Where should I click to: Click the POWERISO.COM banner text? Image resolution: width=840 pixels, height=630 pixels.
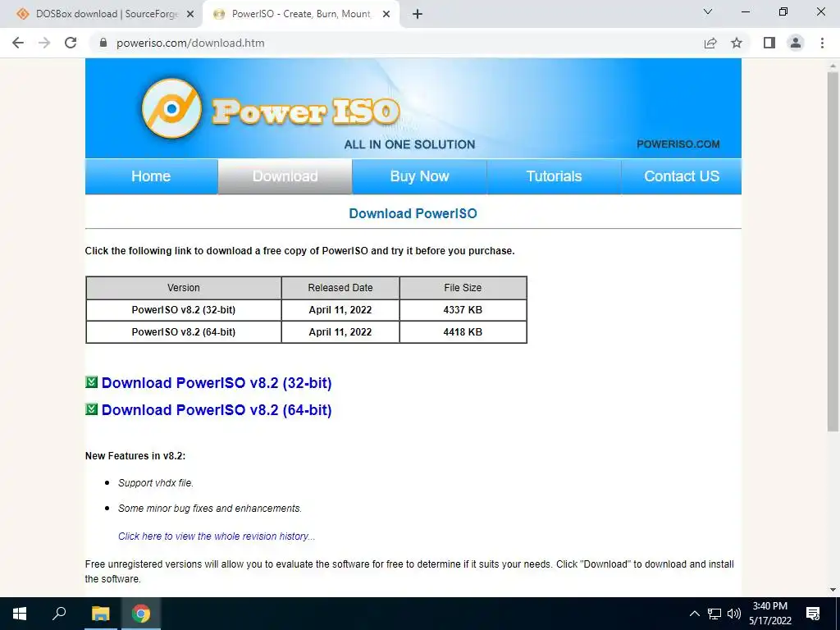[678, 144]
